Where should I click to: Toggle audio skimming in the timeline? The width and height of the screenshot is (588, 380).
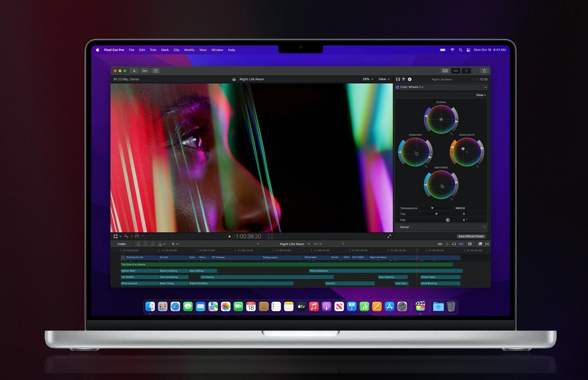tap(447, 244)
